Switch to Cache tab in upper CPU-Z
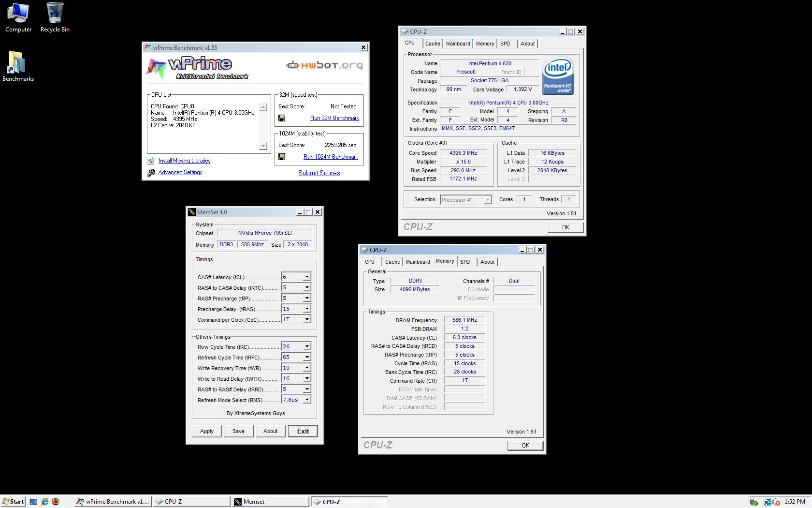The image size is (812, 508). tap(433, 44)
